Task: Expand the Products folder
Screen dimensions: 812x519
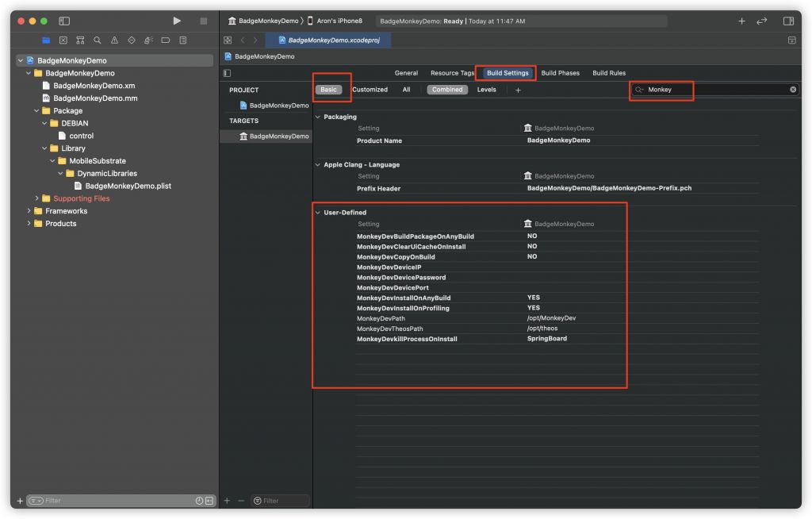Action: point(29,224)
